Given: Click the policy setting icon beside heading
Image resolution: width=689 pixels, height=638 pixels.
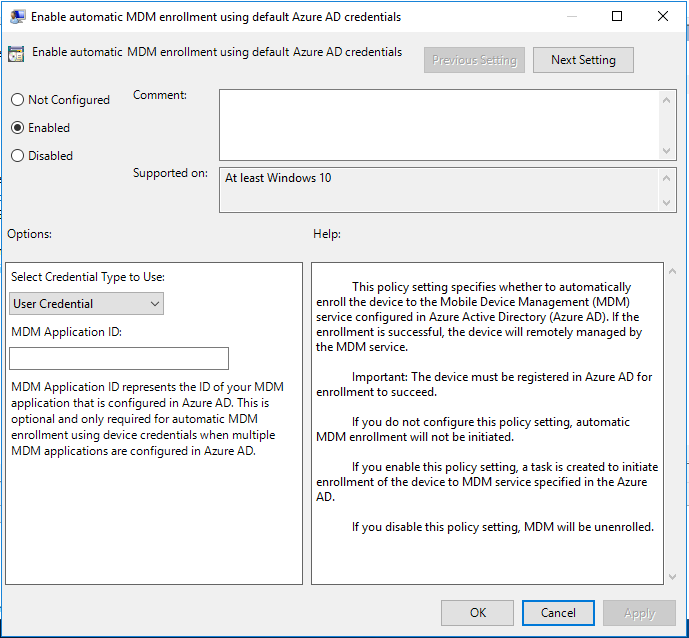Looking at the screenshot, I should [x=16, y=54].
